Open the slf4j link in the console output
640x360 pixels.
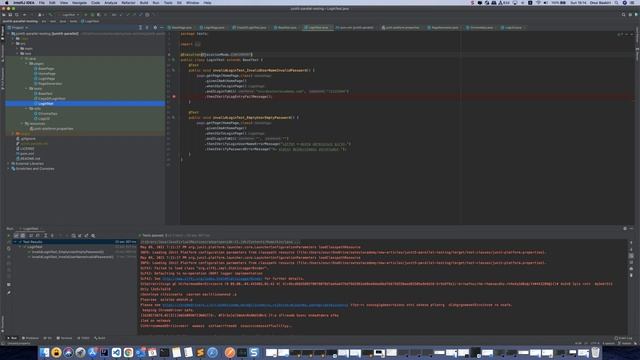(212, 279)
